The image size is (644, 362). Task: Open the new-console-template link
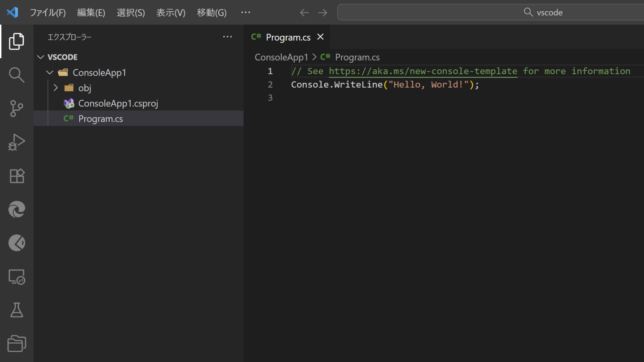(423, 71)
